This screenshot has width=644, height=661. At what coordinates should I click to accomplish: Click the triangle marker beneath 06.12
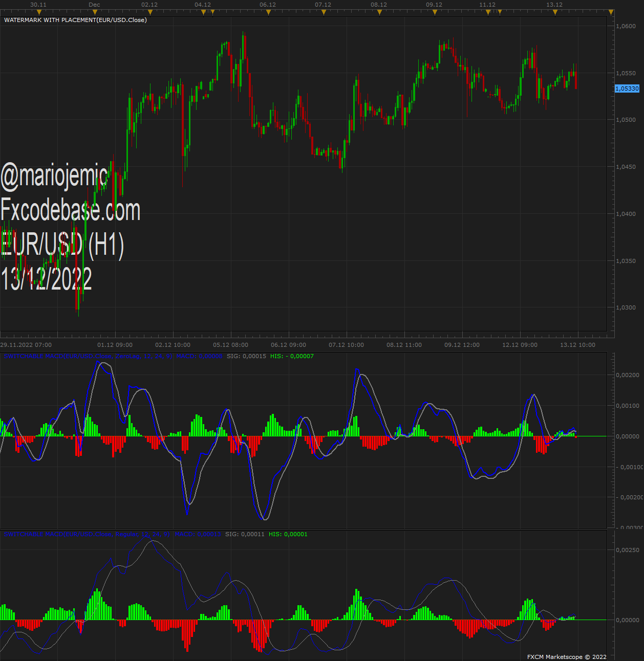(x=268, y=12)
